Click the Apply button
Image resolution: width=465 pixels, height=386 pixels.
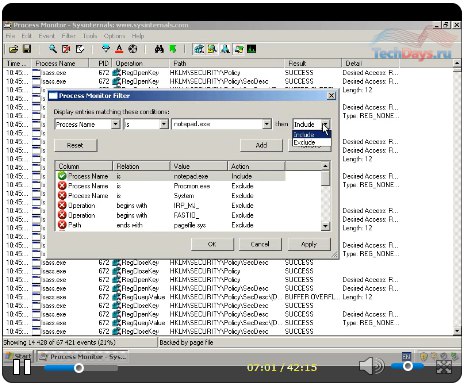click(x=309, y=244)
